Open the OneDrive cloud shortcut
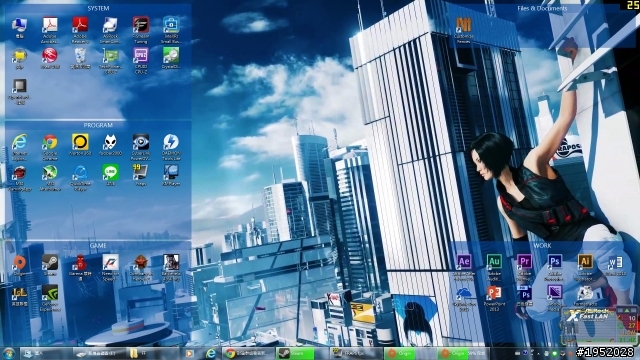 pyautogui.click(x=464, y=299)
